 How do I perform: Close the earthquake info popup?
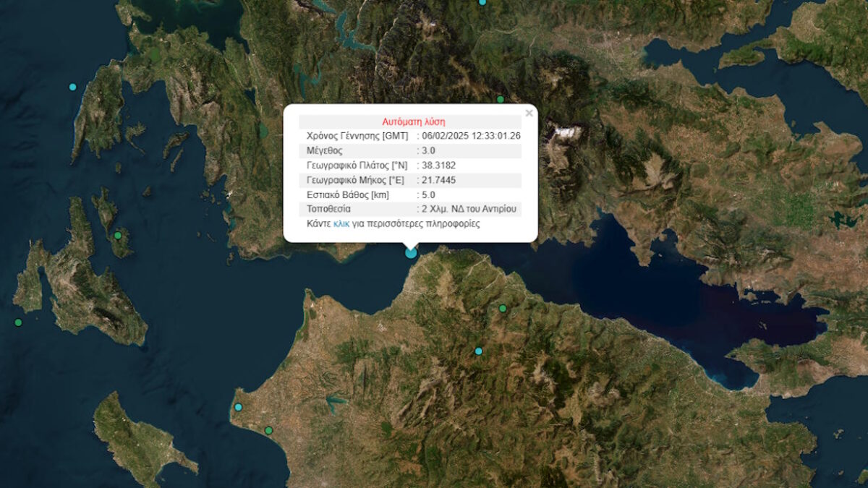[529, 113]
